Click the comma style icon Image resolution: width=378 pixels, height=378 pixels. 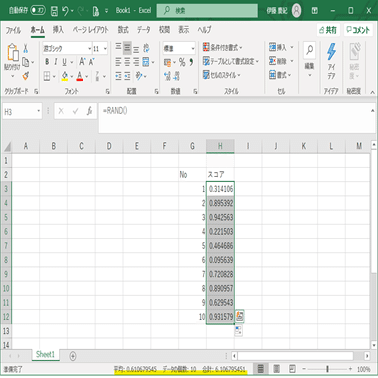[191, 62]
